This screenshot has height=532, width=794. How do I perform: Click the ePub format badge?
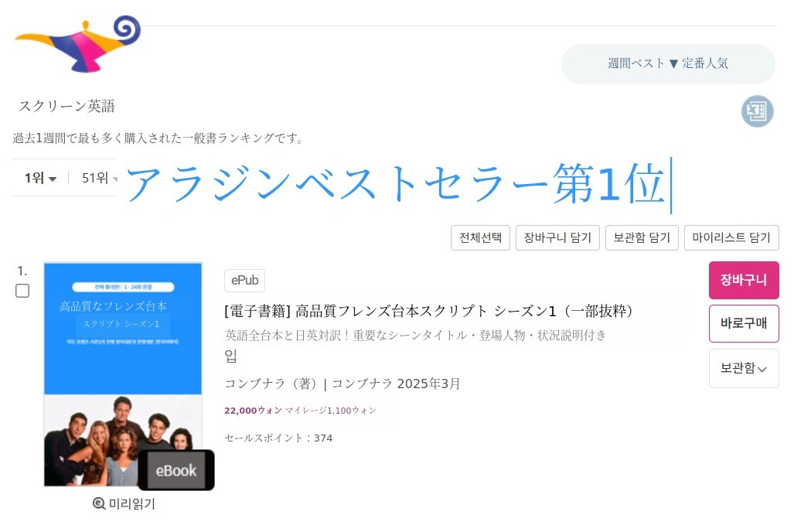(x=244, y=281)
